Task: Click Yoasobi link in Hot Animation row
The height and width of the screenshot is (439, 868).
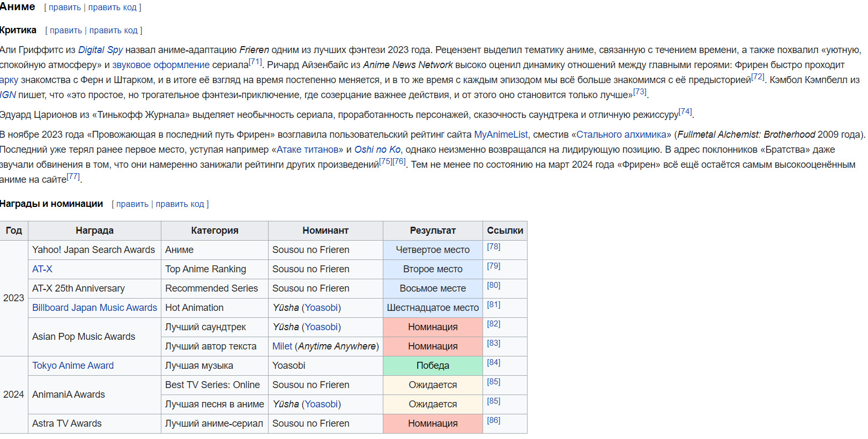Action: pos(322,308)
